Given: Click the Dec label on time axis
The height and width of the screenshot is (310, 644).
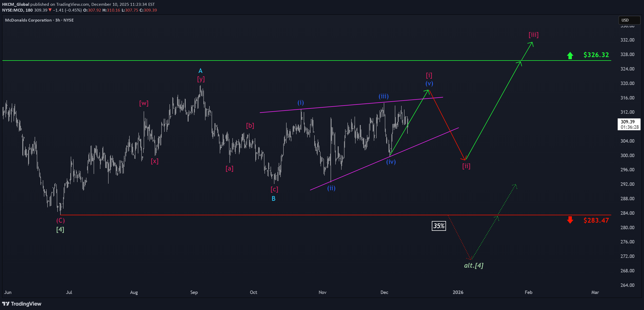Looking at the screenshot, I should coord(384,292).
